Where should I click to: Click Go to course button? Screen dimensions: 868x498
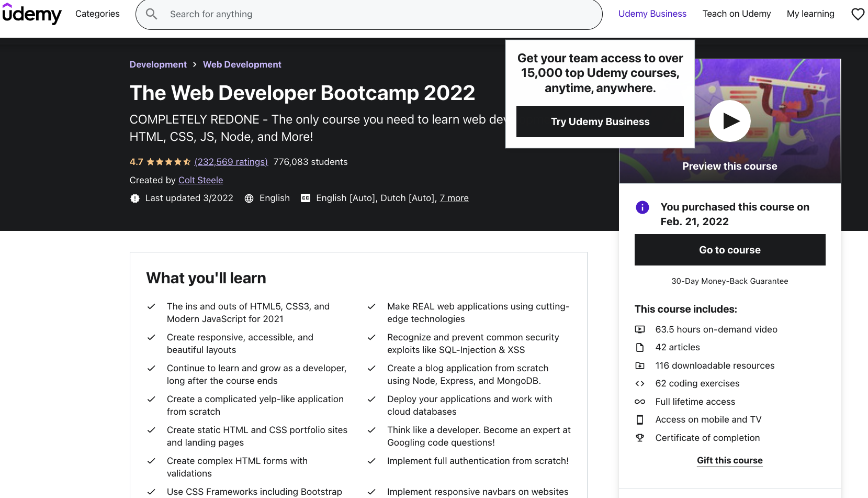point(730,250)
